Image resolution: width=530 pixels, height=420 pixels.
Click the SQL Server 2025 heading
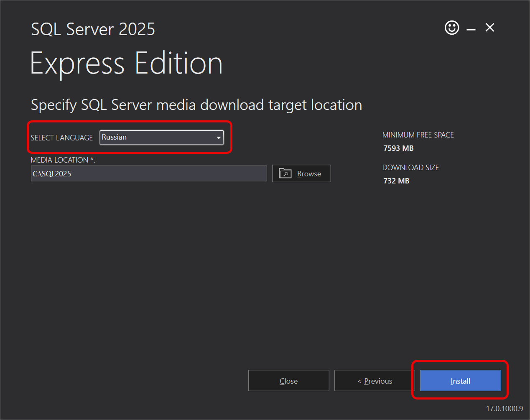pyautogui.click(x=93, y=29)
